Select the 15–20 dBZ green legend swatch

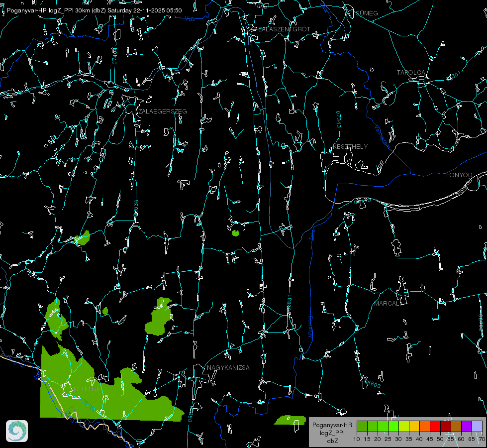pyautogui.click(x=373, y=426)
